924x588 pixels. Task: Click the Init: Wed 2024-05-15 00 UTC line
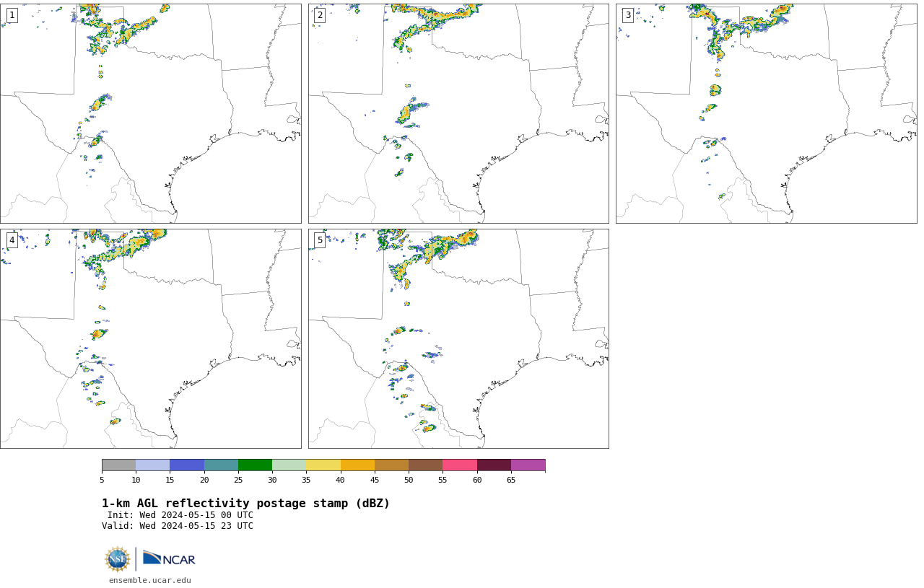click(180, 515)
